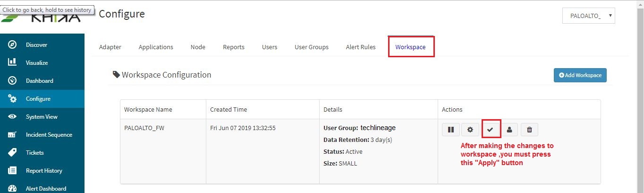Viewport: 644px width, 193px height.
Task: Click the created time Fri Jun 07 2019
Action: coord(243,128)
